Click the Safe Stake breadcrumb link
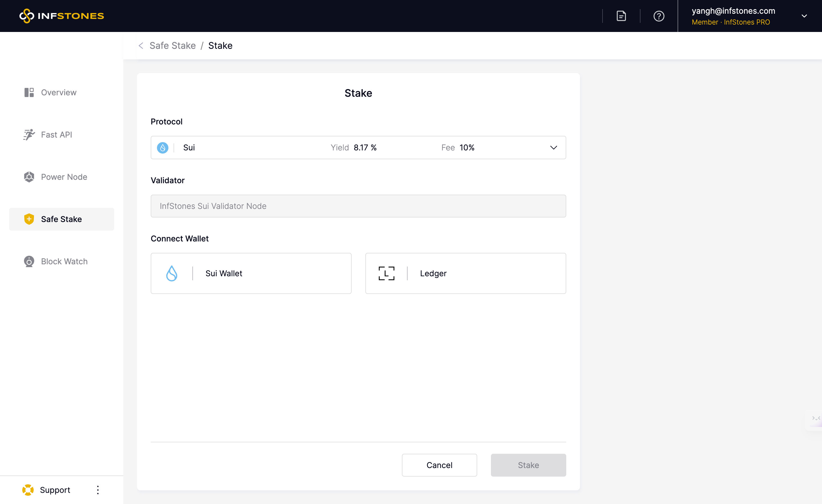Image resolution: width=822 pixels, height=504 pixels. tap(172, 46)
